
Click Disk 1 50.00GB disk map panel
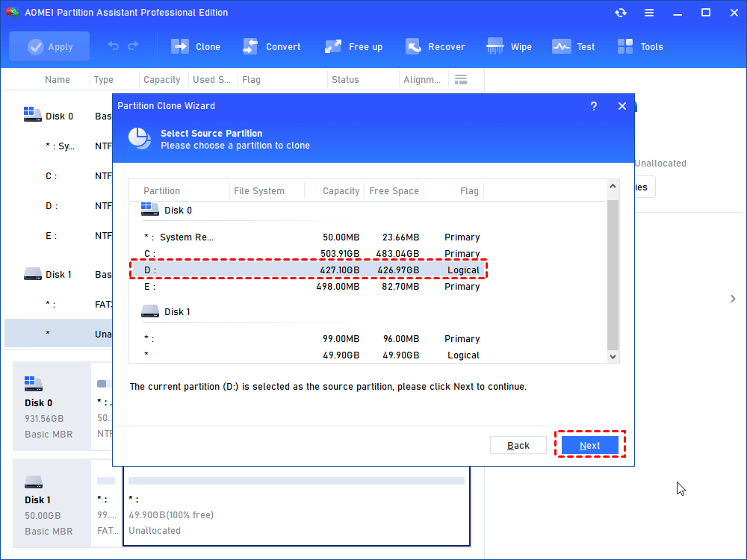(x=52, y=503)
